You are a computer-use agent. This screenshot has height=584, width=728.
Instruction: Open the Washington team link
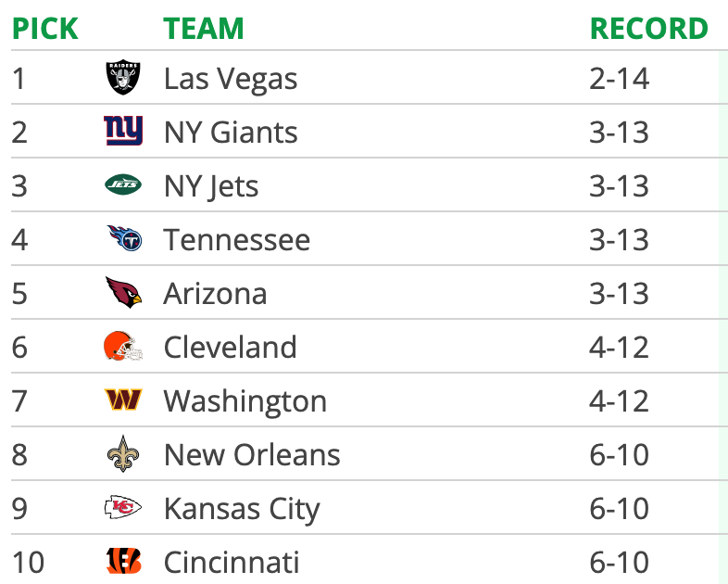245,401
